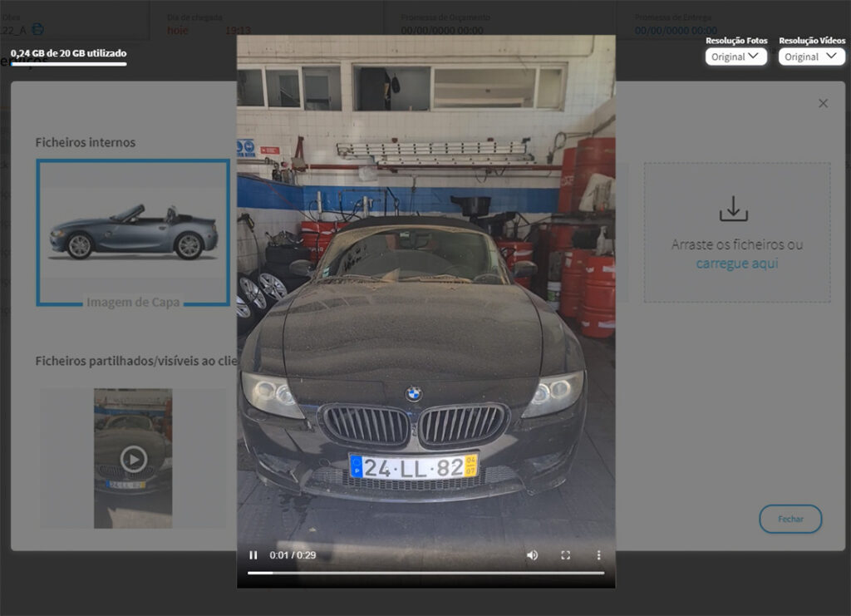Screen dimensions: 851x616
Task: Click the video progress bar
Action: (x=425, y=573)
